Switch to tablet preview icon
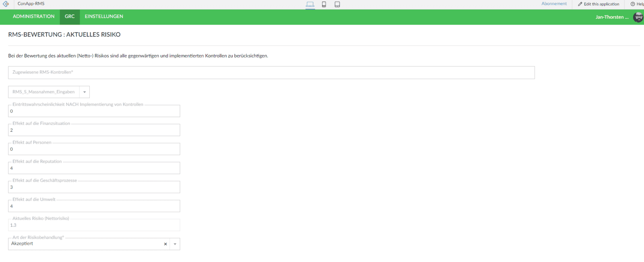Image resolution: width=644 pixels, height=262 pixels. pyautogui.click(x=337, y=4)
